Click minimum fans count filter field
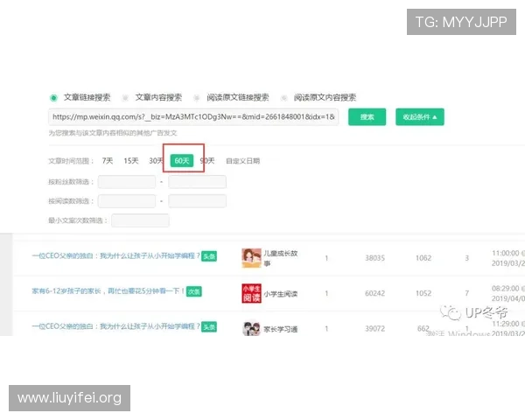The height and width of the screenshot is (420, 525). coord(127,182)
